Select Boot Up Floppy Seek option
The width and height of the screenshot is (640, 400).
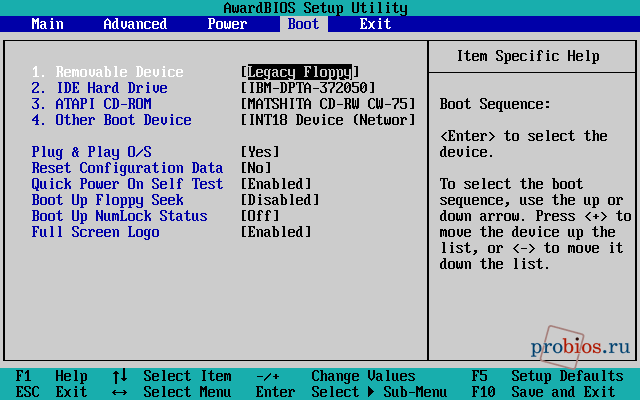[x=107, y=200]
